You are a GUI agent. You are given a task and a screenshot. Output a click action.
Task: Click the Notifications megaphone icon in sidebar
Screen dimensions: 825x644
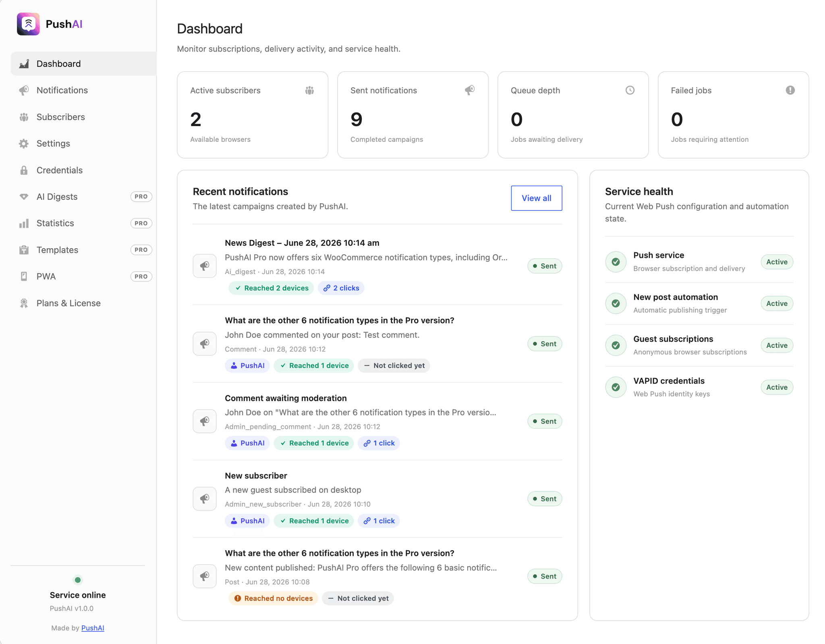pyautogui.click(x=24, y=90)
